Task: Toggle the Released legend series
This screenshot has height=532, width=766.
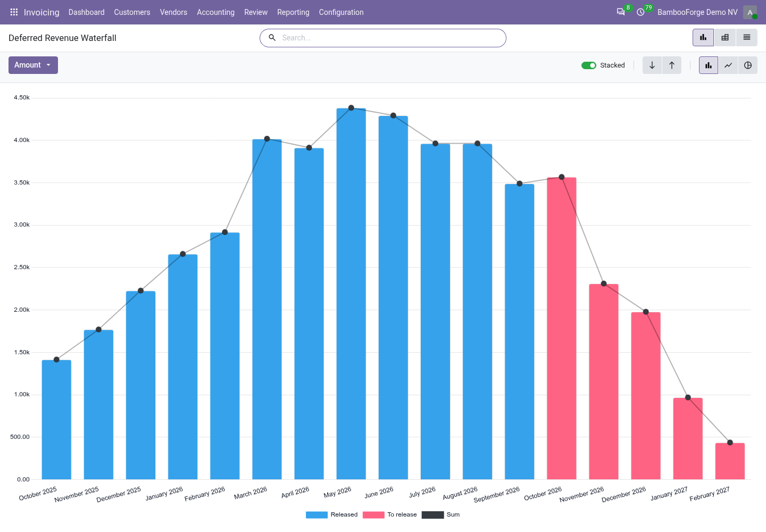Action: point(331,514)
